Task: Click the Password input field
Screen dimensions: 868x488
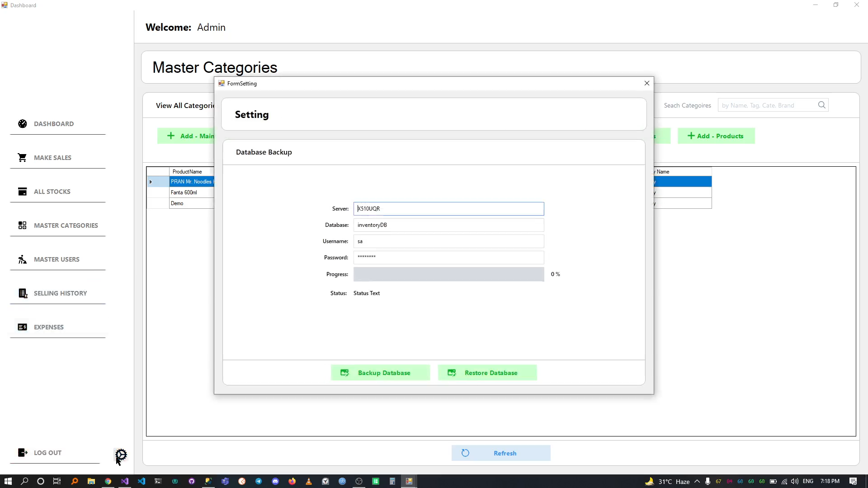Action: tap(448, 258)
